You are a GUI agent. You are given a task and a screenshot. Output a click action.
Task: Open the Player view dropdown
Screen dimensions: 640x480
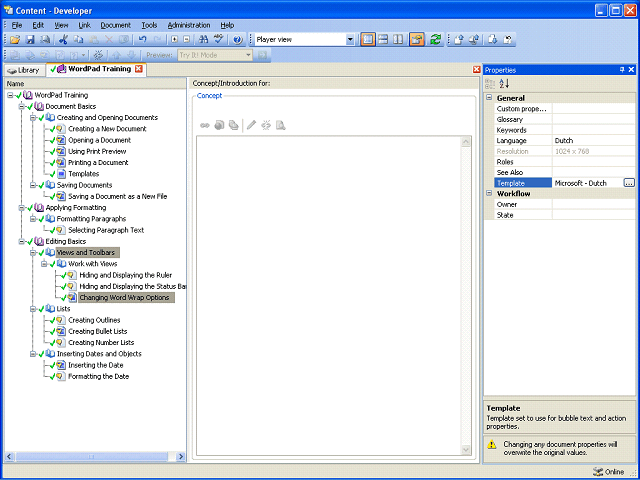(350, 40)
